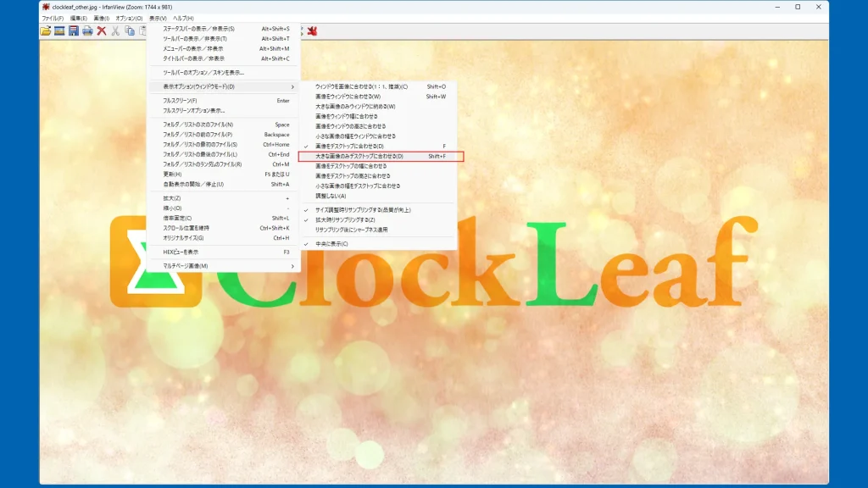Expand the マルチページ画像(M) submenu
Viewport: 868px width, 488px height.
click(224, 266)
